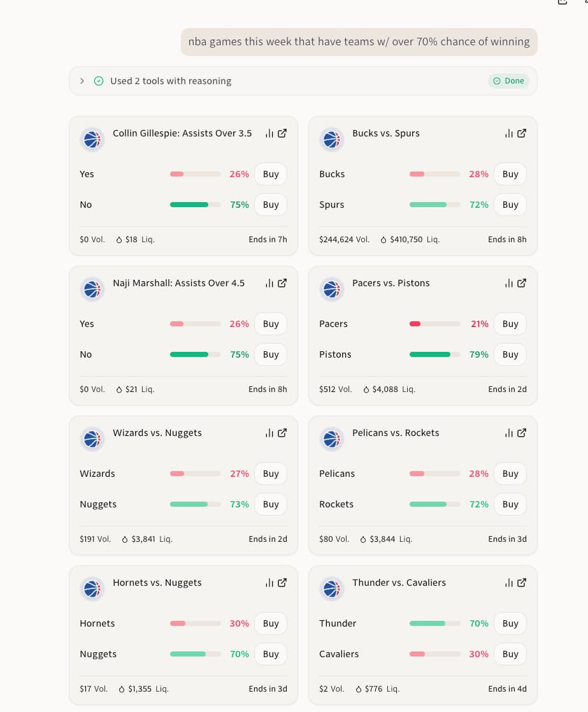Open the Pelicans vs. Rockets market title
588x712 pixels.
[396, 433]
